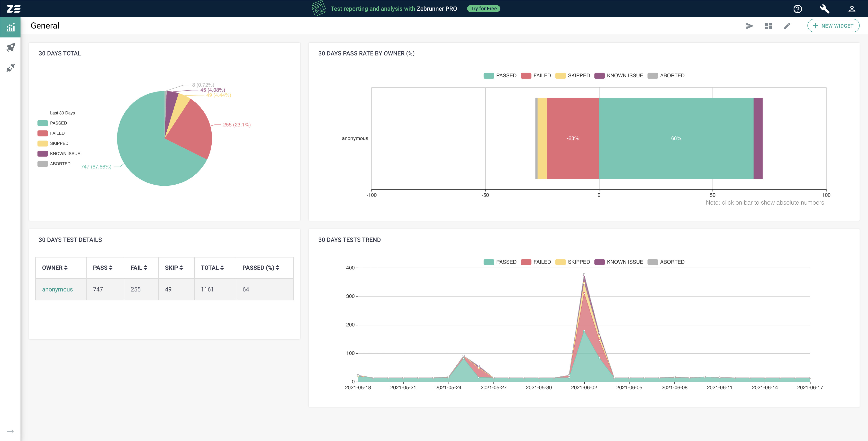868x441 pixels.
Task: Click the send dashboard by email icon
Action: [749, 26]
